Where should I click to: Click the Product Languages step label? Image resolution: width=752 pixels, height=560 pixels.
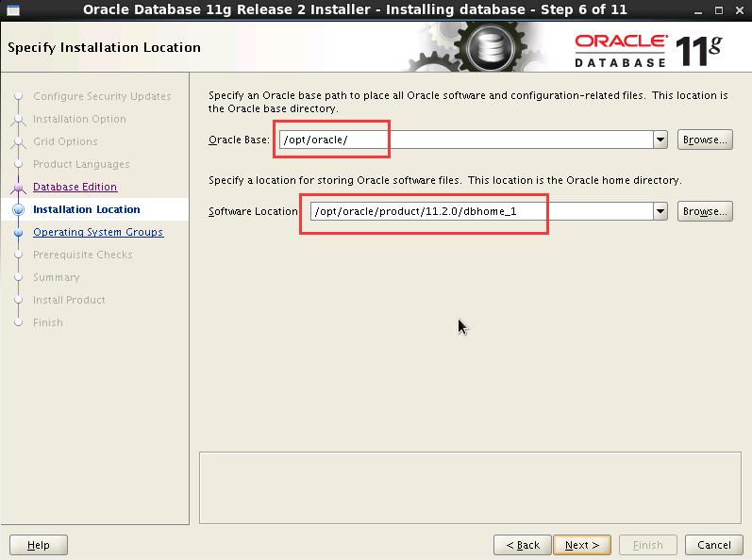(81, 164)
